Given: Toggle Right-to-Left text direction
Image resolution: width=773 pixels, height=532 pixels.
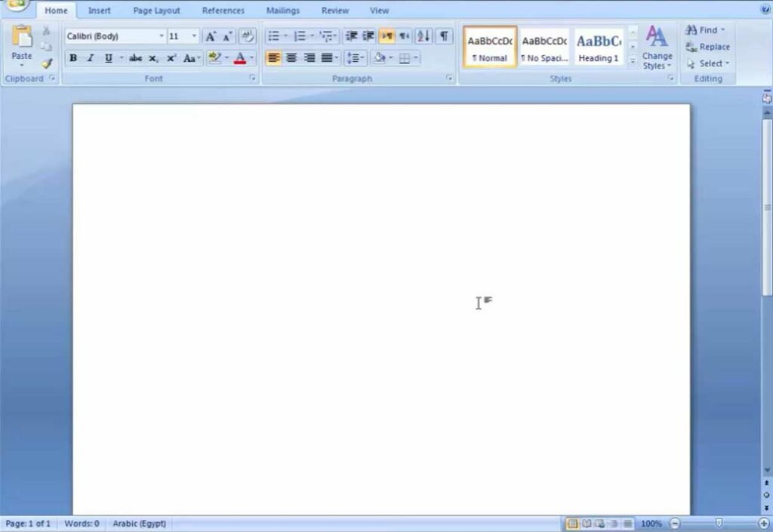Looking at the screenshot, I should 405,36.
